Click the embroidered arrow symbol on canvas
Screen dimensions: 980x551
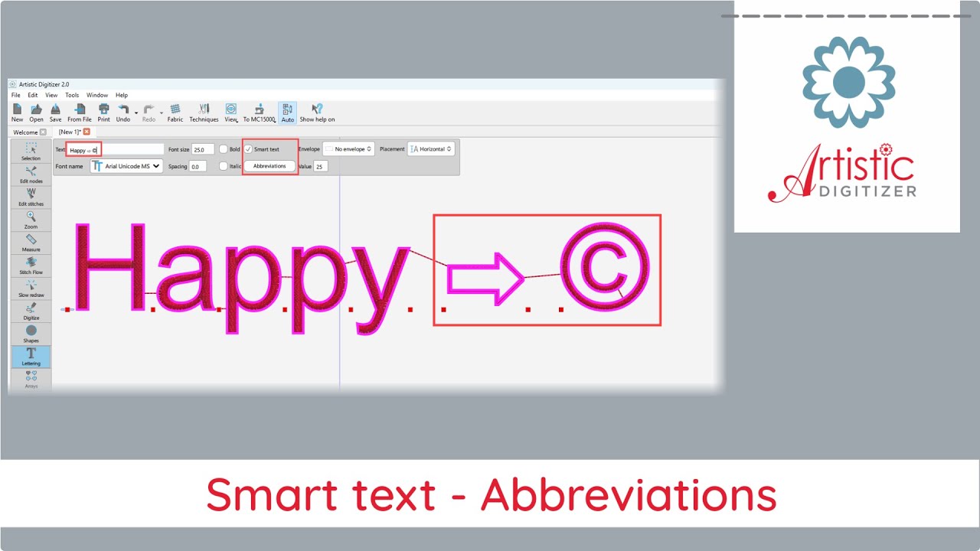tap(485, 279)
